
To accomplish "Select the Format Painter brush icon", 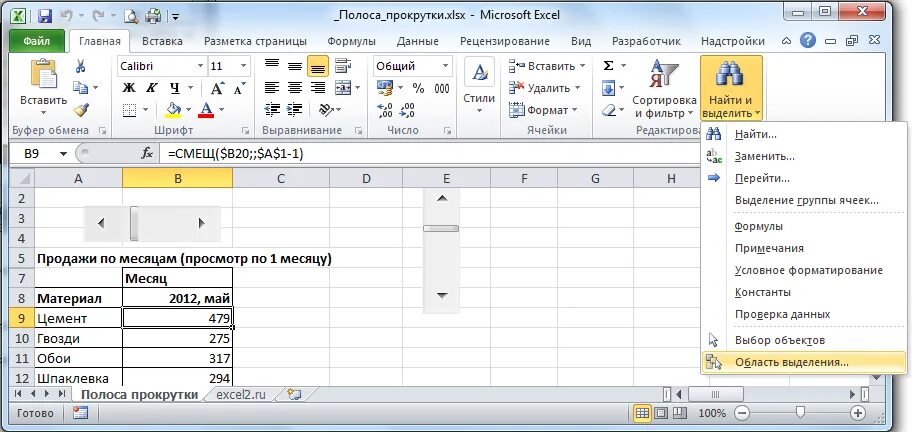I will coord(81,109).
